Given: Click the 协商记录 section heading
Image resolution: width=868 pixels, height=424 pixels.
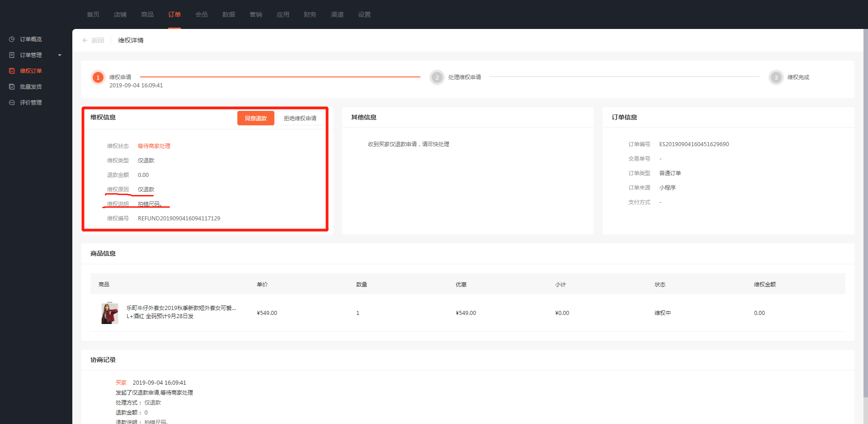Looking at the screenshot, I should click(103, 360).
